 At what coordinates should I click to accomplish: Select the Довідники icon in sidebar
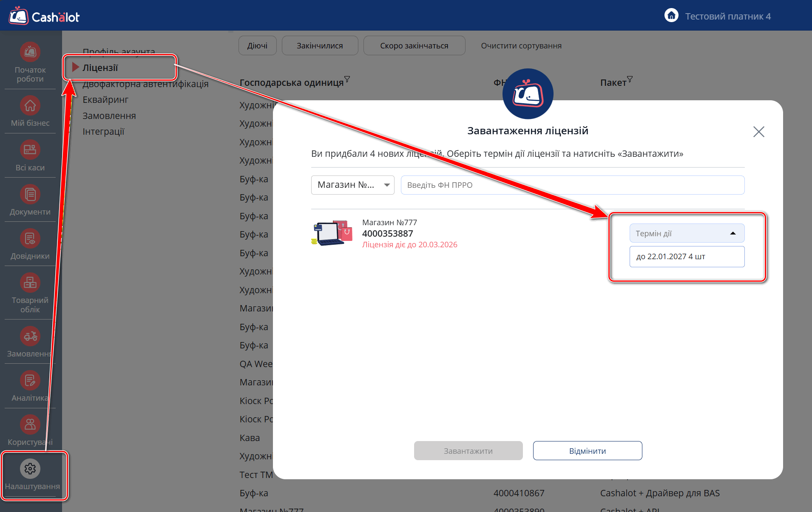pos(30,238)
